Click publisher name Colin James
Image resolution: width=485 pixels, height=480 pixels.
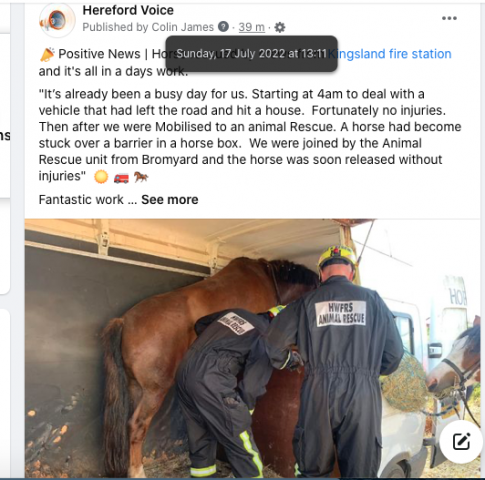tap(183, 27)
